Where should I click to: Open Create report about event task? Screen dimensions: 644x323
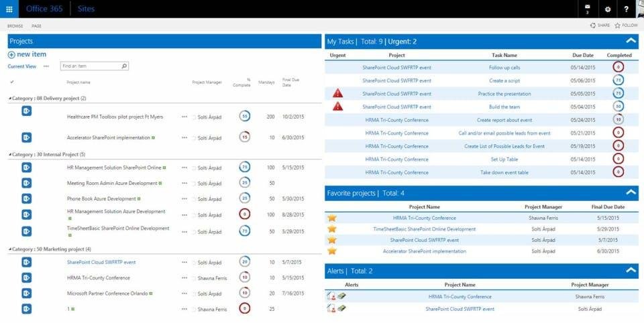[x=504, y=120]
